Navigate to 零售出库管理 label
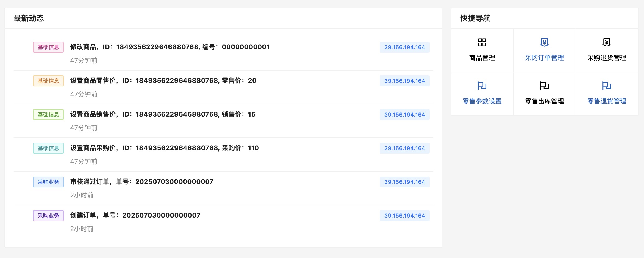 [x=544, y=101]
